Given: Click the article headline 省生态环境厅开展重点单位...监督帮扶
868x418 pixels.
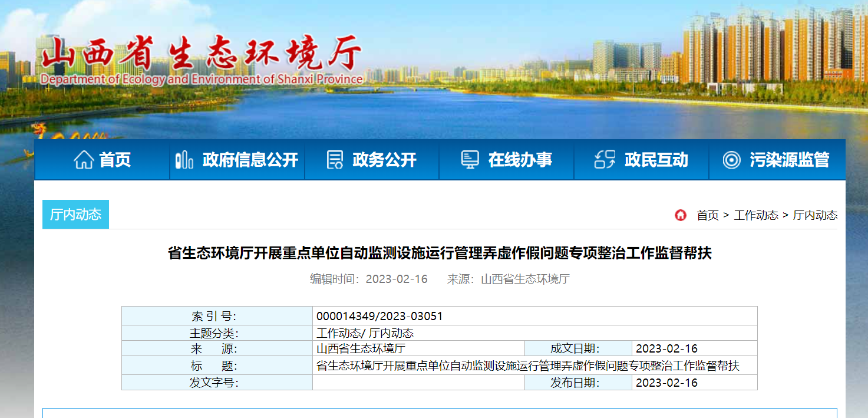Looking at the screenshot, I should [440, 254].
